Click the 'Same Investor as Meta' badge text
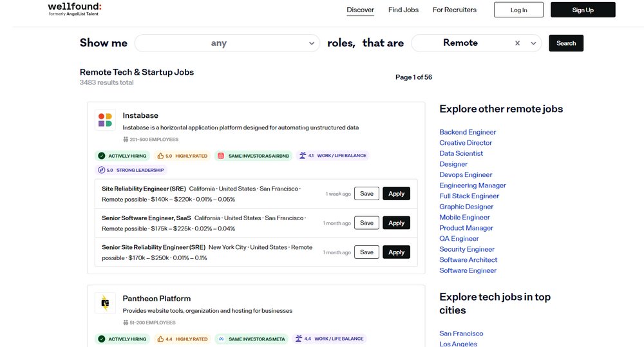The height and width of the screenshot is (347, 644). point(257,339)
